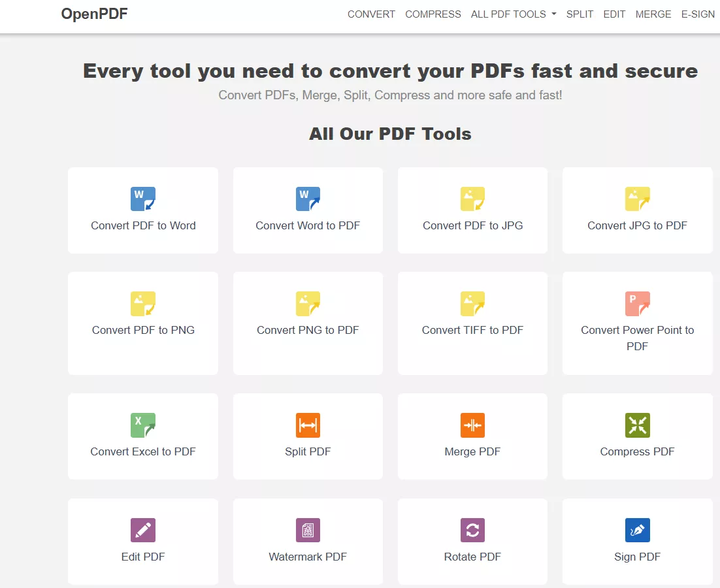Expand the ALL PDF TOOLS dropdown
Viewport: 720px width, 588px height.
click(x=513, y=14)
